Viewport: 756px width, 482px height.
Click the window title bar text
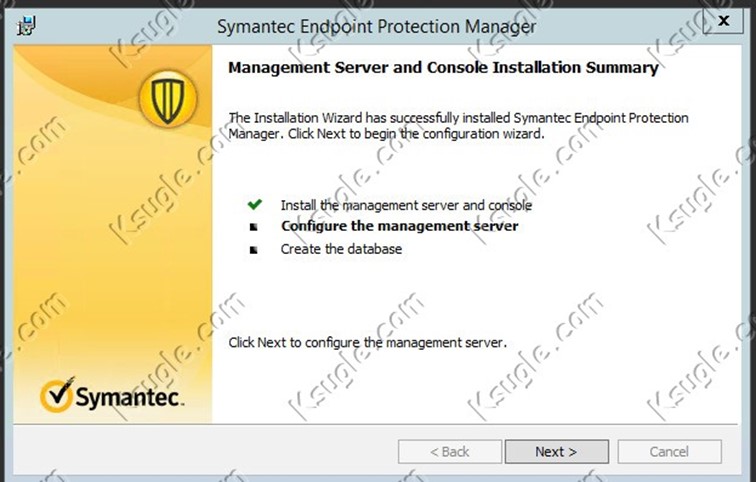377,26
